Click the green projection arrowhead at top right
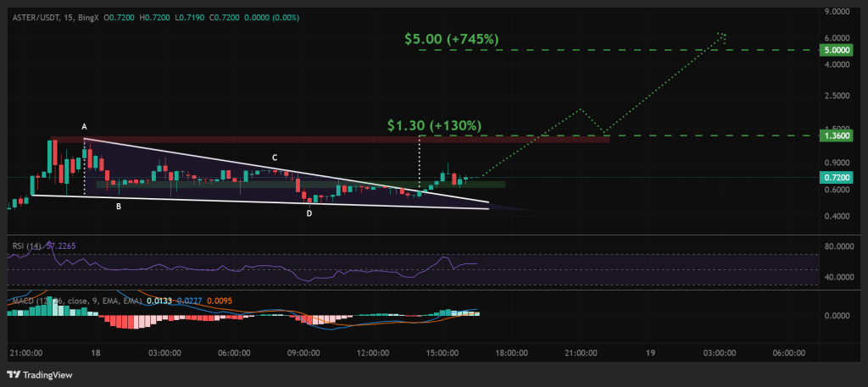868x387 pixels. (x=722, y=36)
